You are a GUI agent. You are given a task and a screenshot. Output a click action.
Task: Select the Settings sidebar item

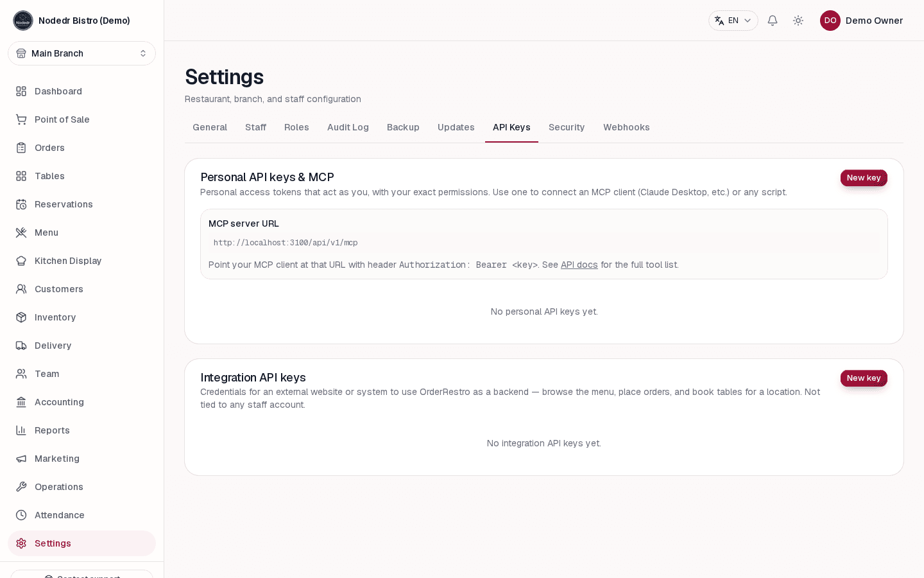point(81,543)
